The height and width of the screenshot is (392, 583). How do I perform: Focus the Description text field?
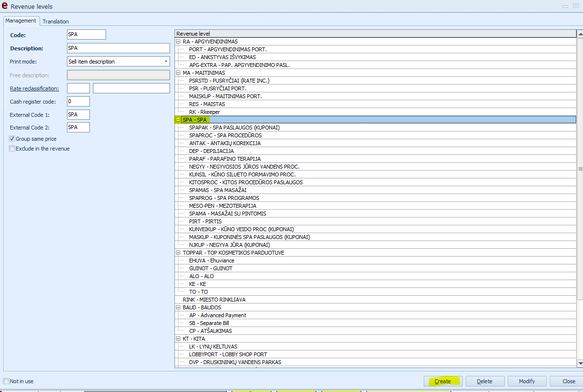(118, 48)
